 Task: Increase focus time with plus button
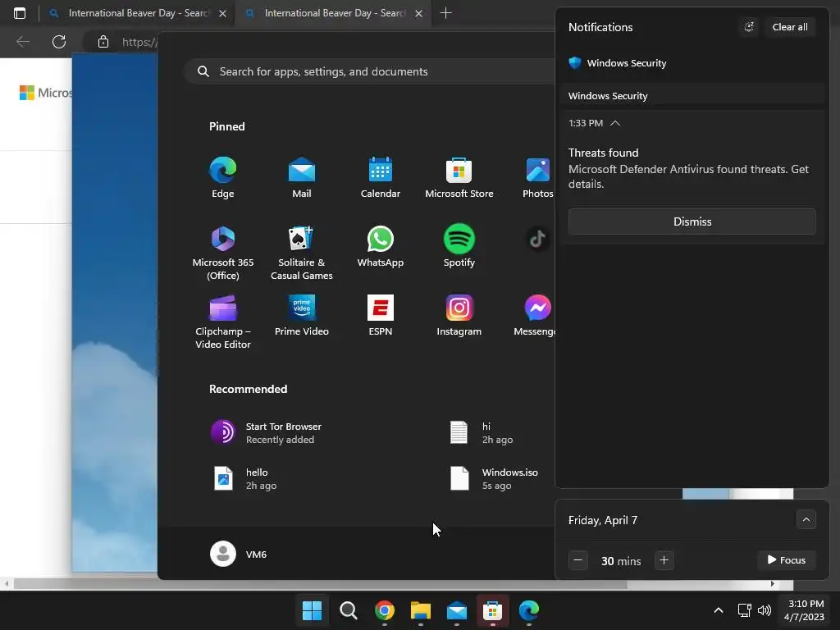pyautogui.click(x=664, y=560)
